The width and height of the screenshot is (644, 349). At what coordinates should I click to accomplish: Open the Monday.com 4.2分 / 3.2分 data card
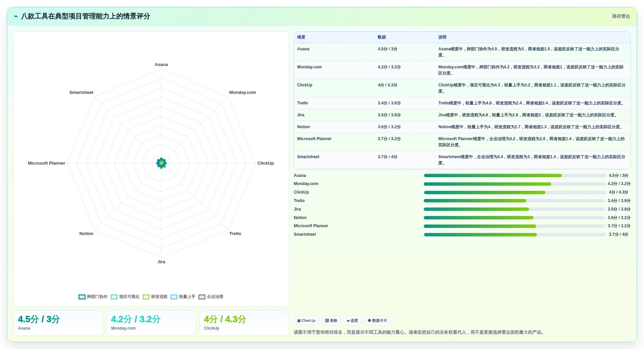[x=151, y=323]
